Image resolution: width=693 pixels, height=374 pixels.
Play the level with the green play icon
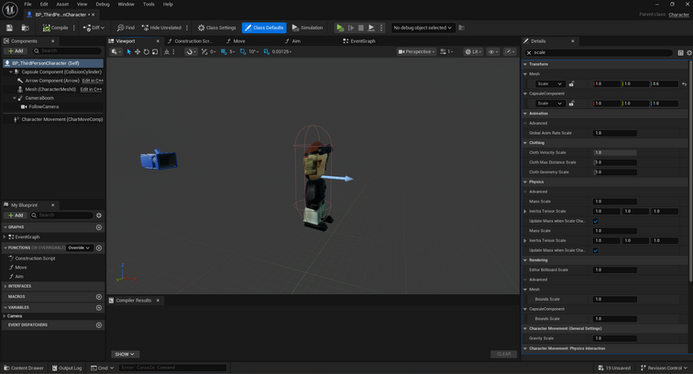pyautogui.click(x=340, y=28)
